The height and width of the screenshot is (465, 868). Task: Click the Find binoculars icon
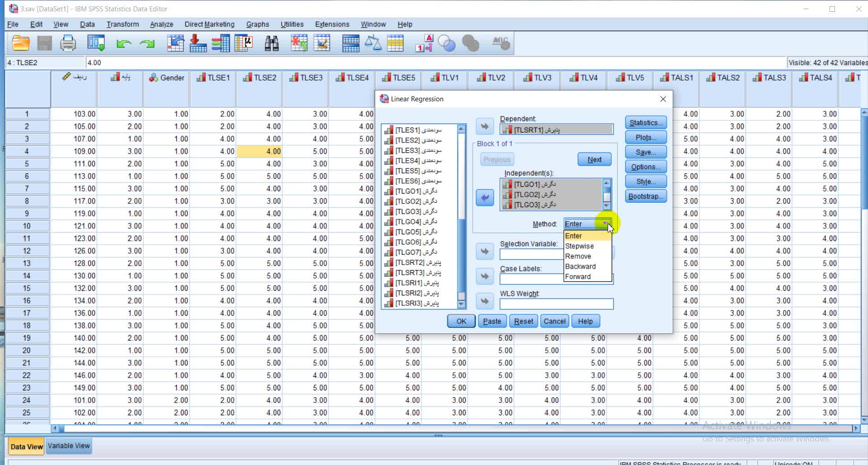(271, 43)
